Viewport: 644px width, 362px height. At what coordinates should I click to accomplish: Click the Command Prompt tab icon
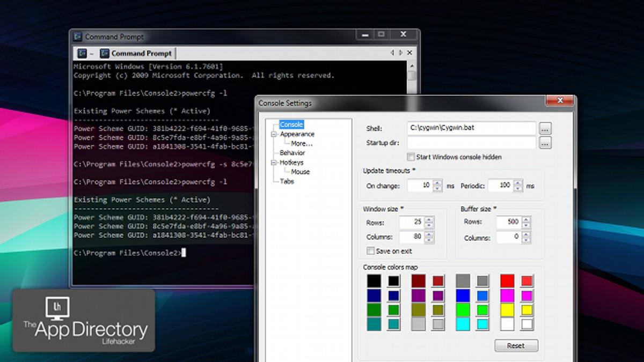click(105, 54)
